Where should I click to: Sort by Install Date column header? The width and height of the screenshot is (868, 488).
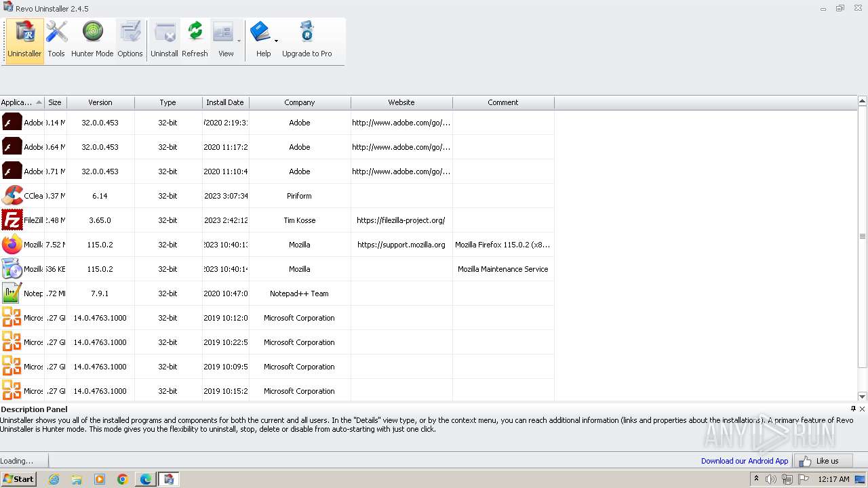coord(225,102)
